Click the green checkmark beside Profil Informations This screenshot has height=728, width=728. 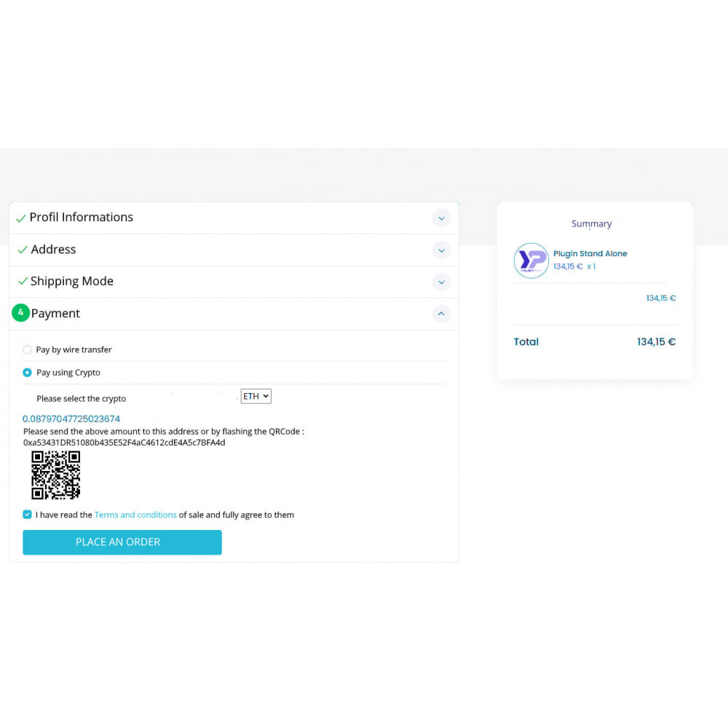click(22, 217)
